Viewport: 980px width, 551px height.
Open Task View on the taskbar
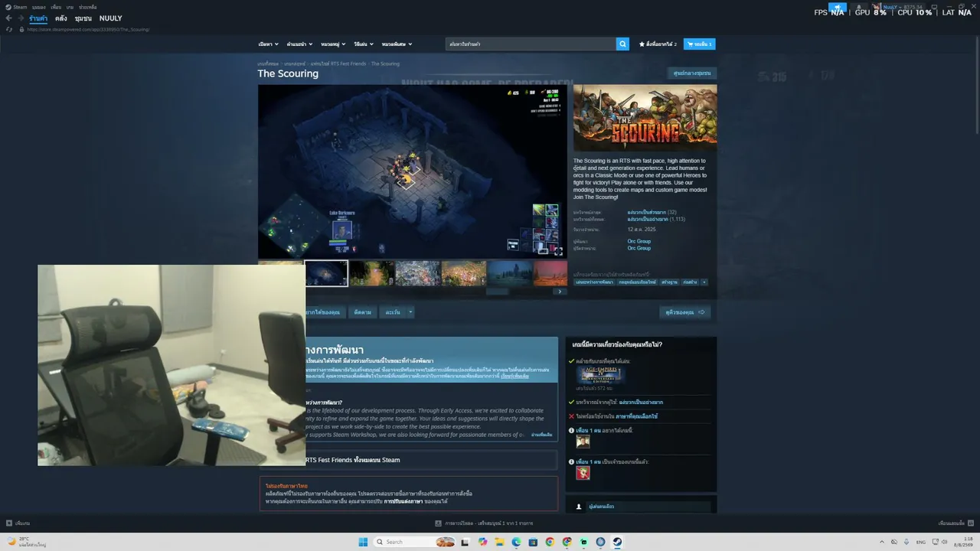tap(465, 542)
